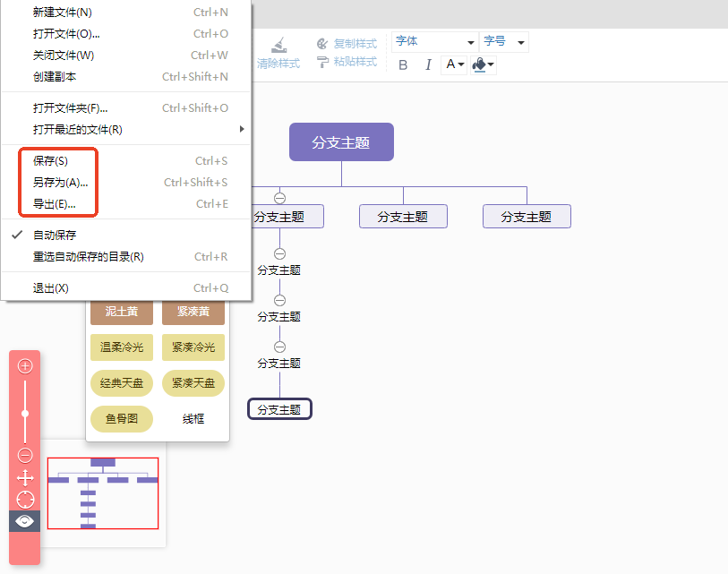728x574 pixels.
Task: Open the font size dropdown
Action: [504, 42]
